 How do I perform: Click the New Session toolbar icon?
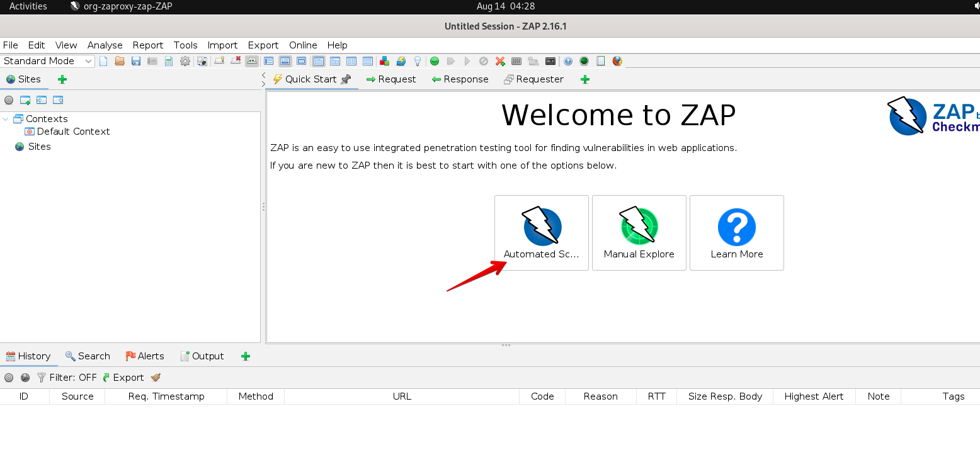tap(104, 61)
